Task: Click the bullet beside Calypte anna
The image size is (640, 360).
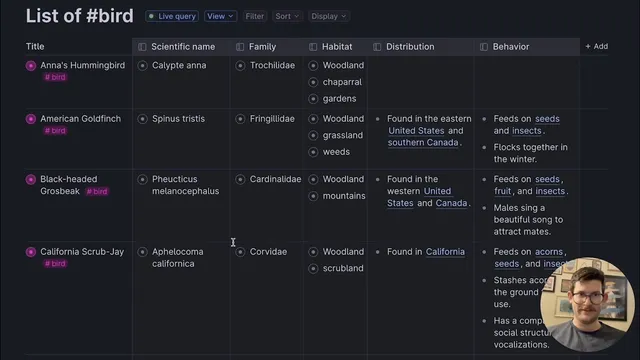Action: (x=142, y=65)
